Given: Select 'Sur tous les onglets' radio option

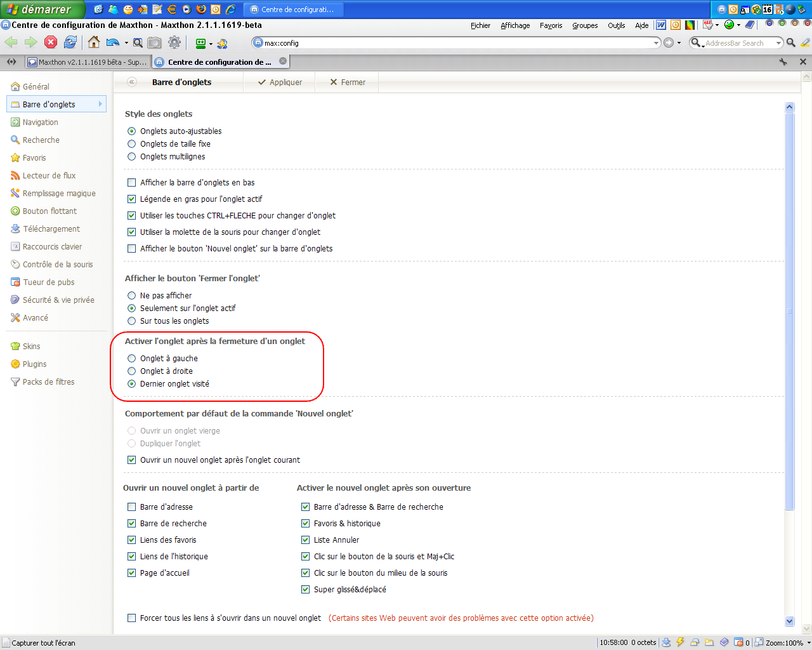Looking at the screenshot, I should click(132, 321).
